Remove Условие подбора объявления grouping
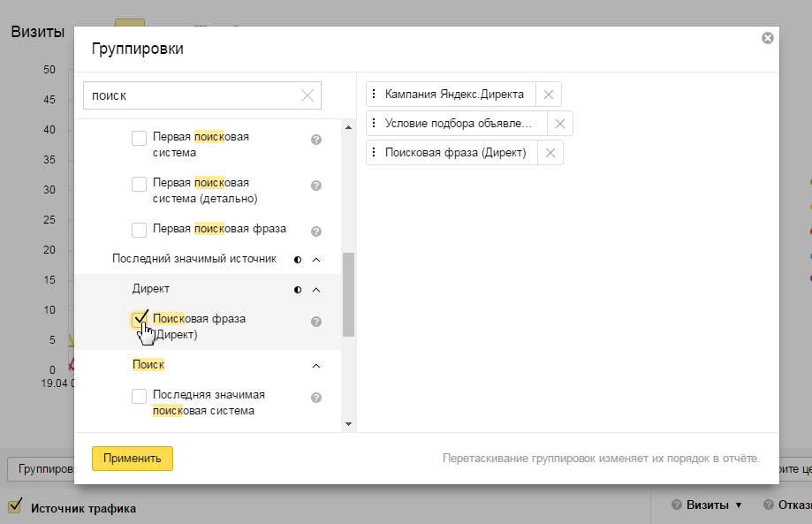This screenshot has height=524, width=812. 560,124
